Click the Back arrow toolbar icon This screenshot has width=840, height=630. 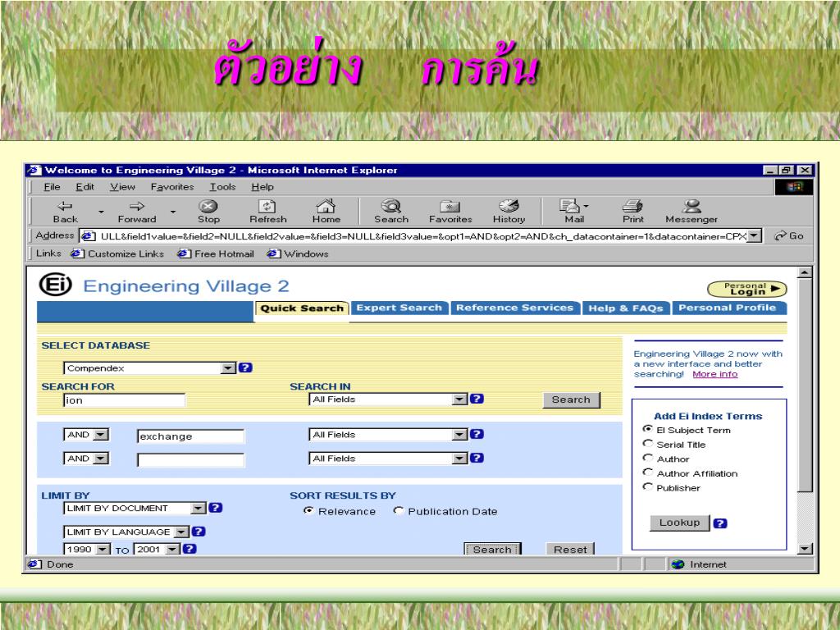[65, 206]
